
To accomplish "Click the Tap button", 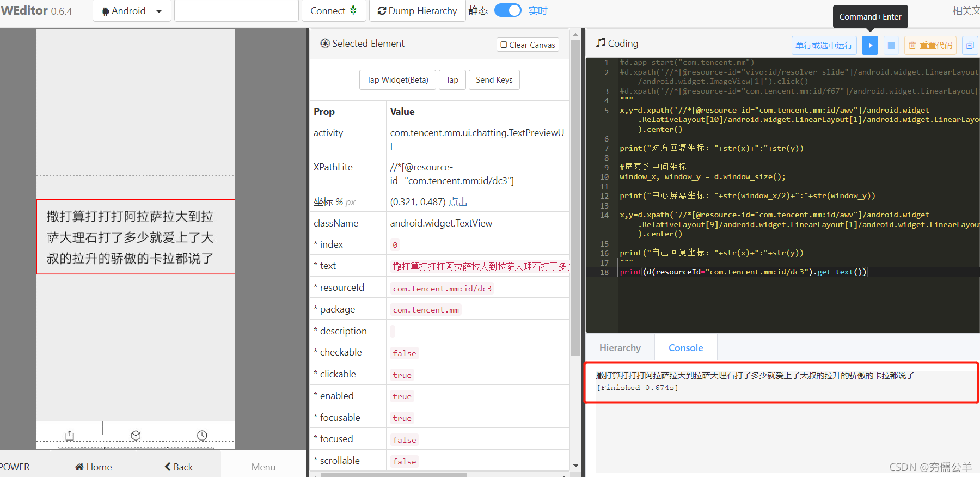I will coord(452,80).
